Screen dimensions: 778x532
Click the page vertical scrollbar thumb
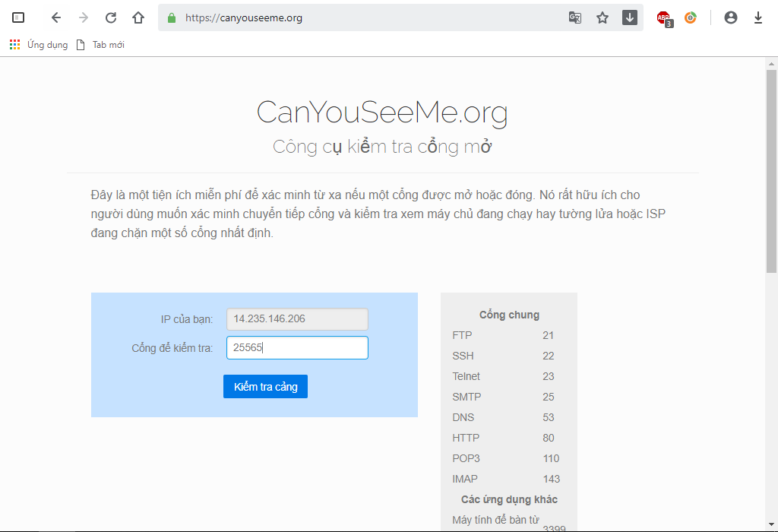(x=771, y=171)
